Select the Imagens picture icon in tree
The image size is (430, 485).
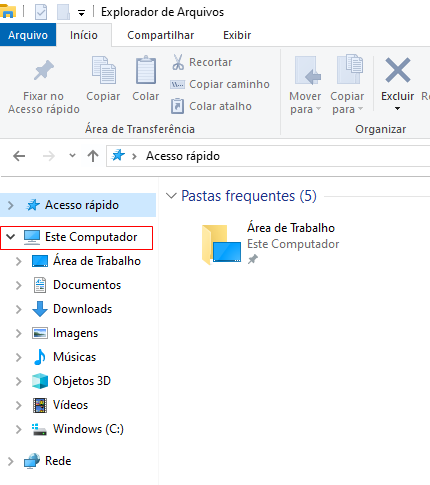click(40, 333)
